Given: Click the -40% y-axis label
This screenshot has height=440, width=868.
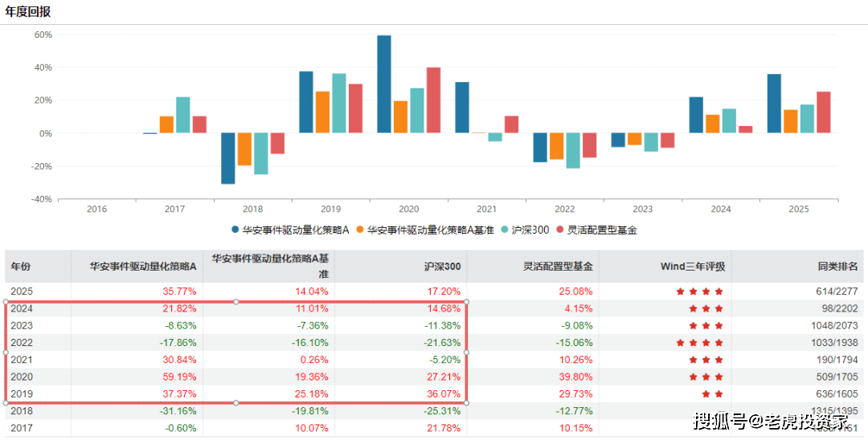Looking at the screenshot, I should (x=41, y=199).
